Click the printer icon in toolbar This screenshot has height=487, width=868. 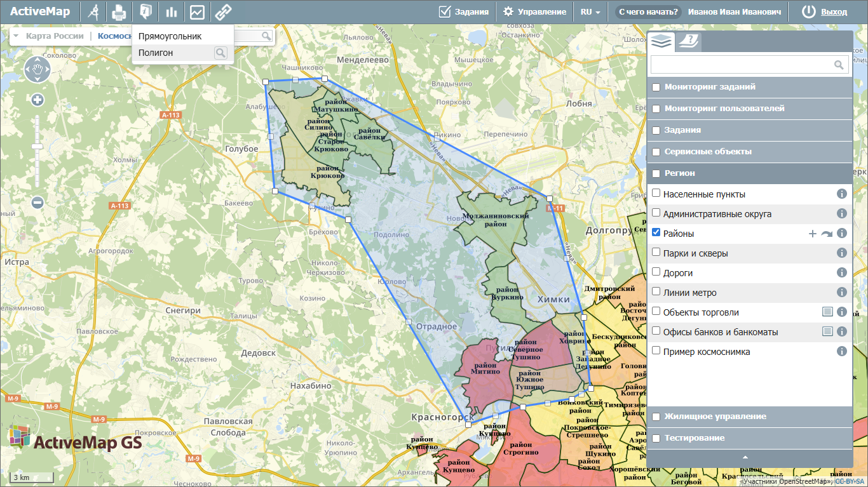click(x=119, y=12)
